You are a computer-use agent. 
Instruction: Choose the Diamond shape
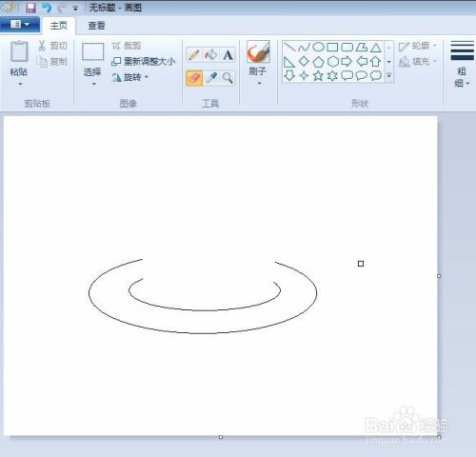point(304,62)
